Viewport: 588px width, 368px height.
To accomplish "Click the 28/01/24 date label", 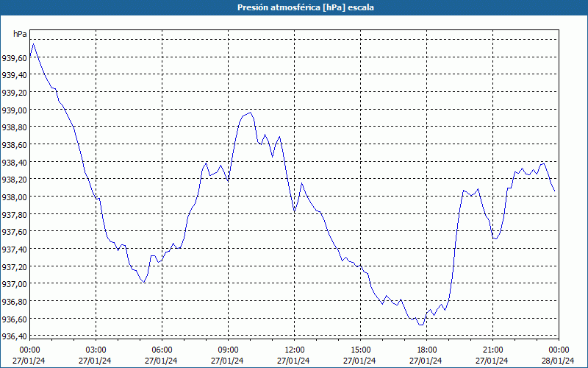I will click(x=559, y=360).
